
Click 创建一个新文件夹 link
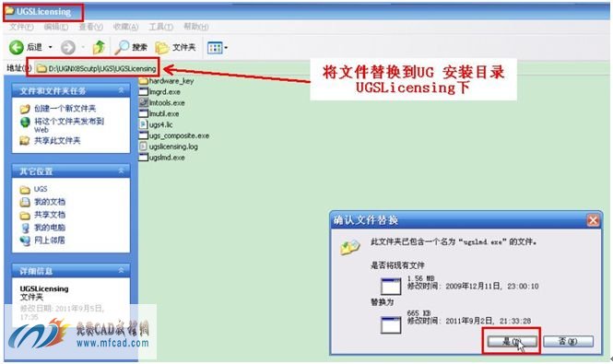(65, 109)
